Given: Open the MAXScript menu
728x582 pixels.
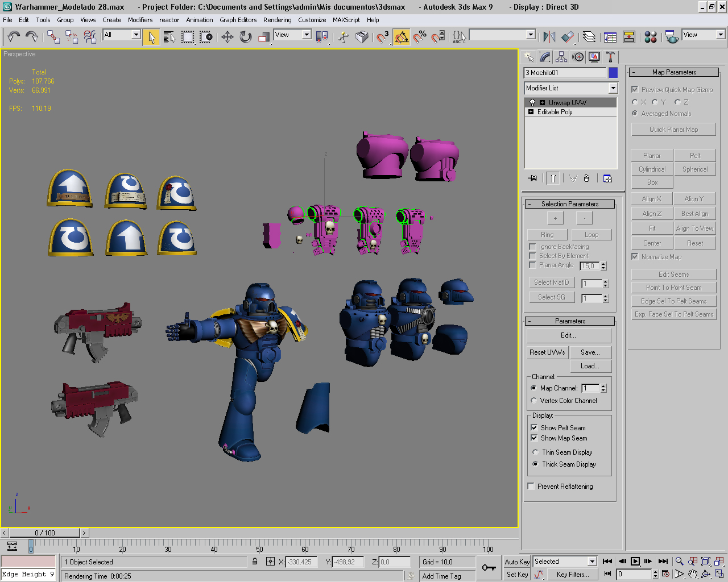Looking at the screenshot, I should click(346, 20).
